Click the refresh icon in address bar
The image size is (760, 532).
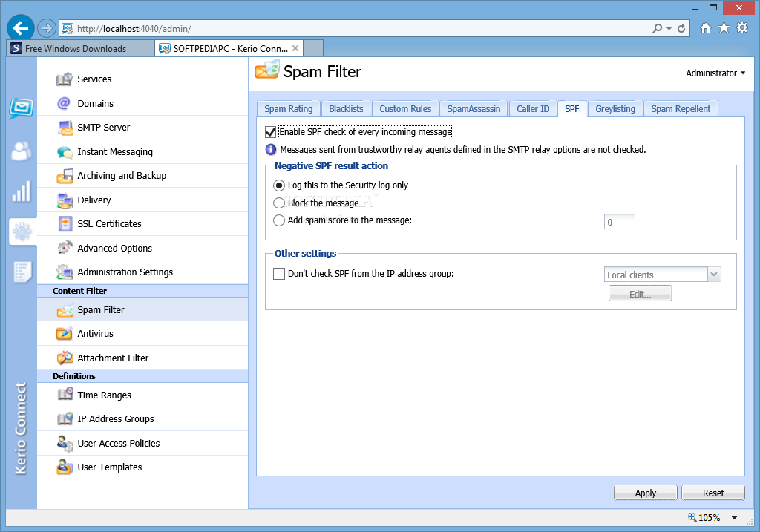click(681, 29)
